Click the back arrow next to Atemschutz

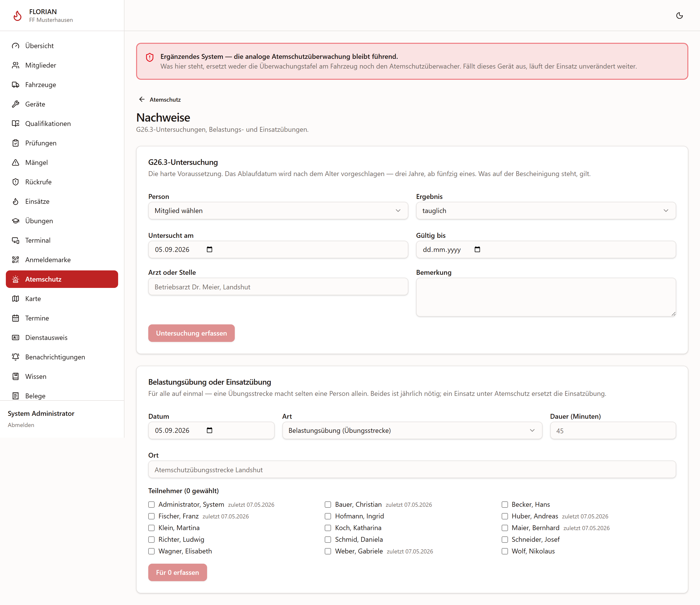click(142, 99)
